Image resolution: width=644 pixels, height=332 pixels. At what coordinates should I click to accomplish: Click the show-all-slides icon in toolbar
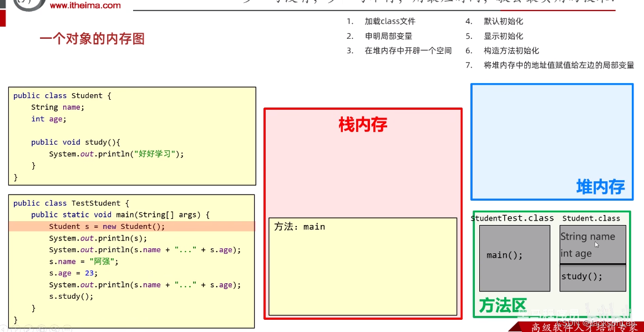(42, 328)
